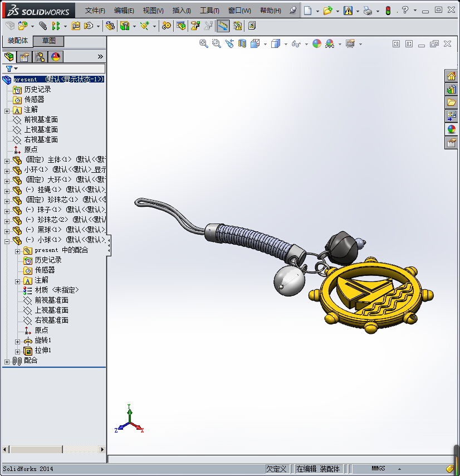Toggle the Instant3D ruler icon
The image size is (460, 476).
[223, 26]
